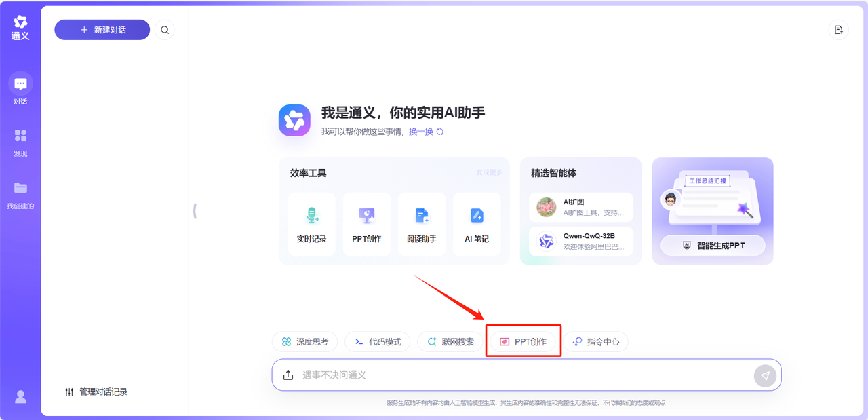
Task: Open the PPT创作 tool card
Action: pos(367,224)
